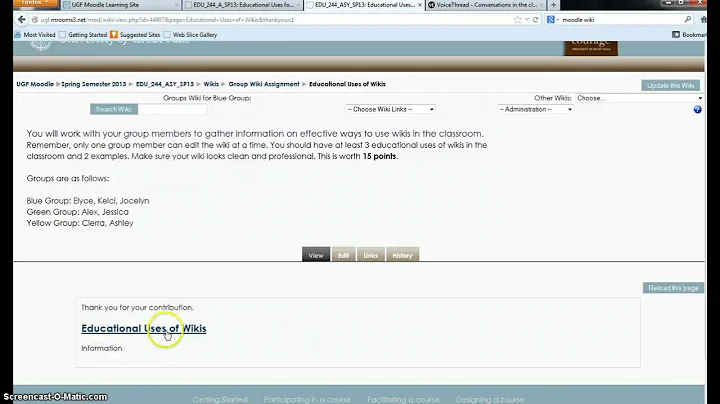Open the browser home icon
This screenshot has width=720, height=404.
[x=703, y=19]
